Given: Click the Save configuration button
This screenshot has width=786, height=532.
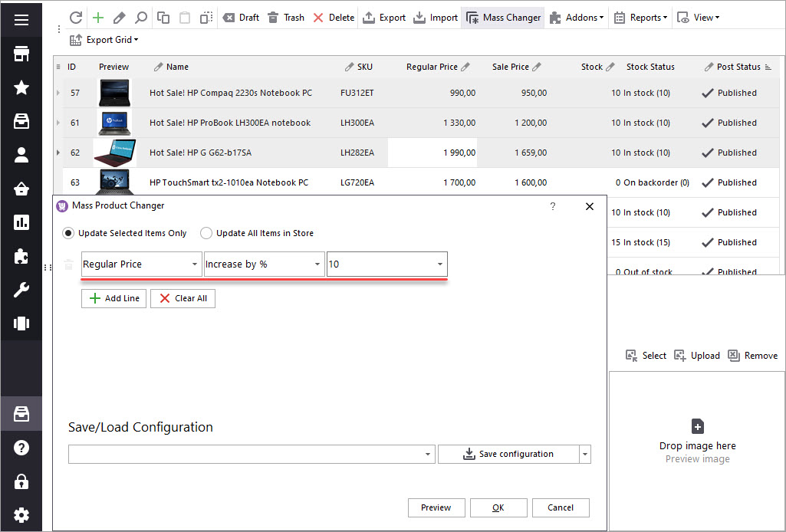Looking at the screenshot, I should pos(508,454).
